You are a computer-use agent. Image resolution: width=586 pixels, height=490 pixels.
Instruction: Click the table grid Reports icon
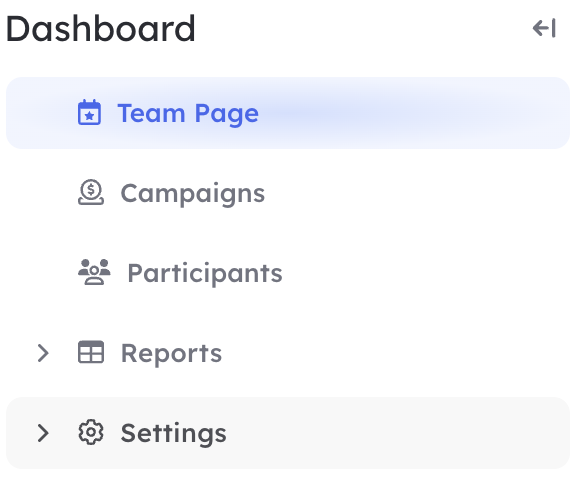pos(91,352)
